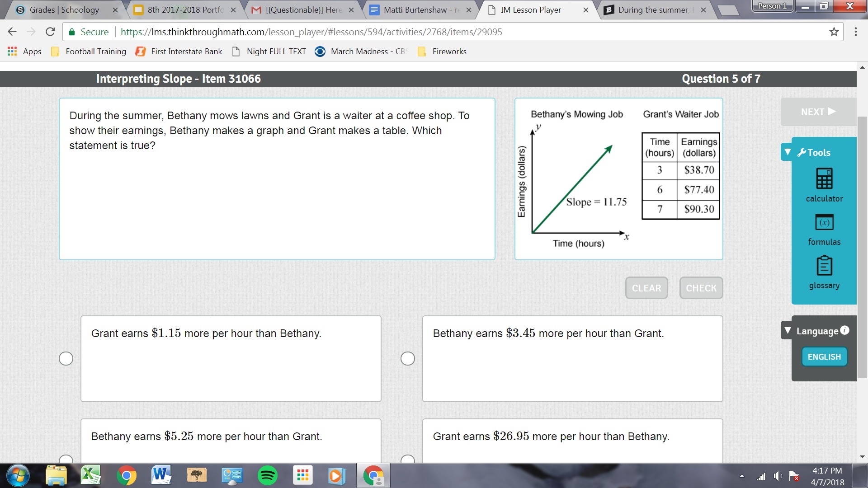Select answer Grant earns $1.15 more
This screenshot has width=868, height=488.
tap(66, 358)
